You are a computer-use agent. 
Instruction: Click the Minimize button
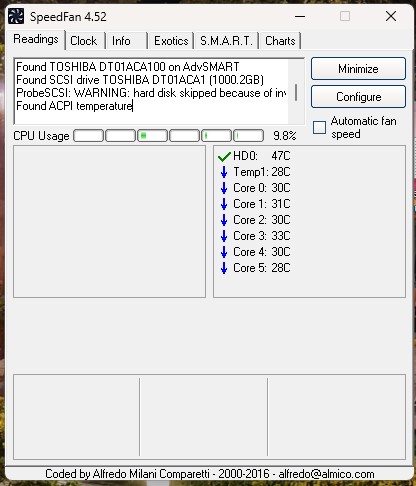[358, 69]
